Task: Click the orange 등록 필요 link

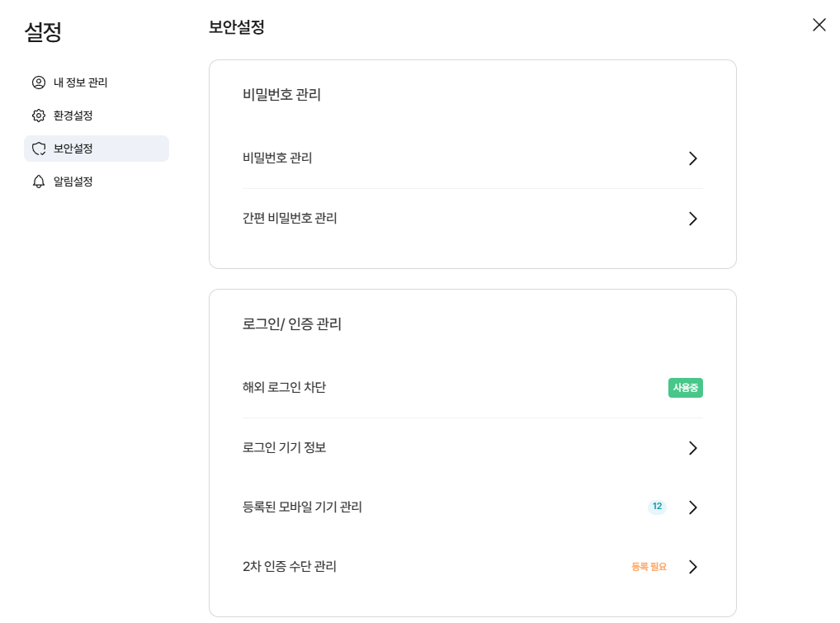Action: [649, 567]
